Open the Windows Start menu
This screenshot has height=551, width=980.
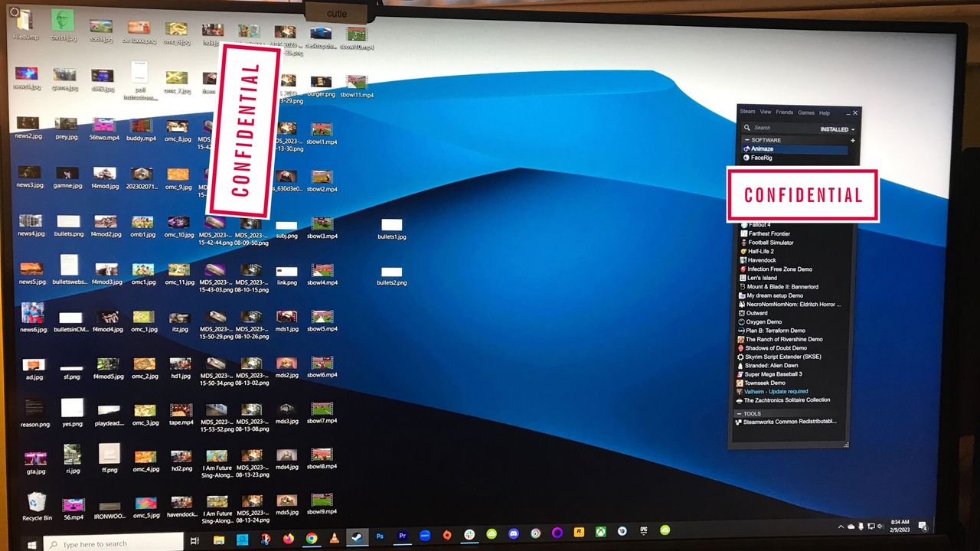tap(32, 544)
